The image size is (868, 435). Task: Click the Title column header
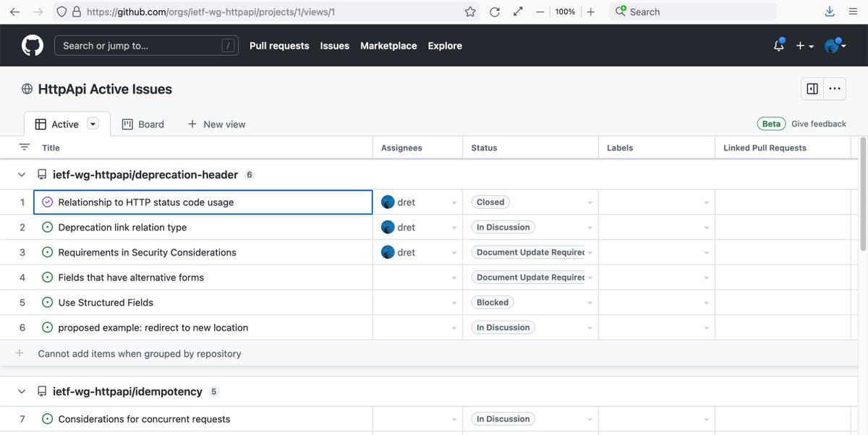click(51, 147)
